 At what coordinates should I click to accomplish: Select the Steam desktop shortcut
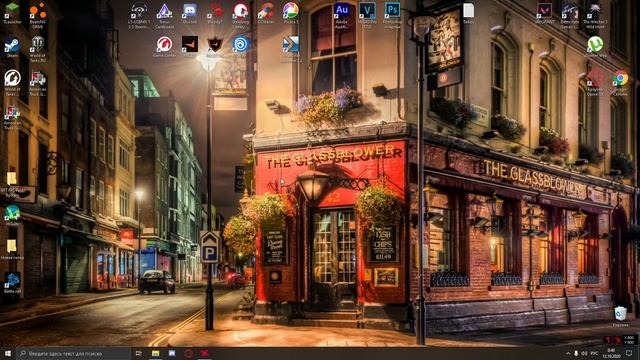(12, 44)
